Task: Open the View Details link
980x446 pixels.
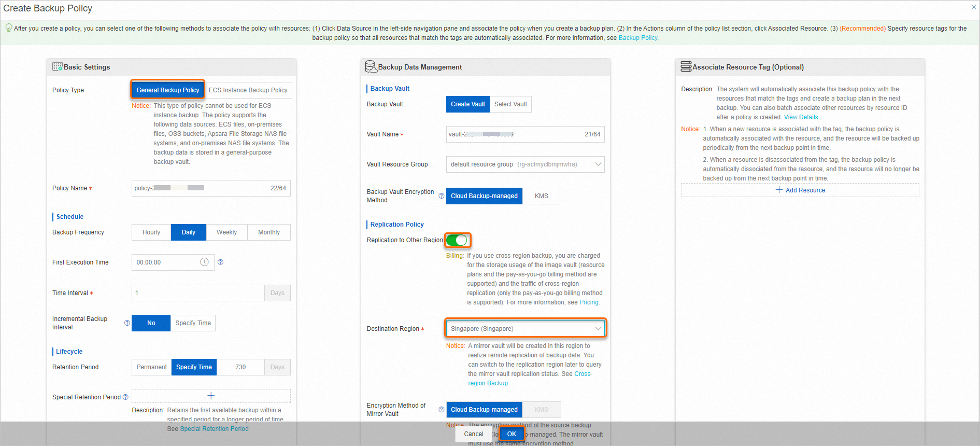Action: [801, 117]
